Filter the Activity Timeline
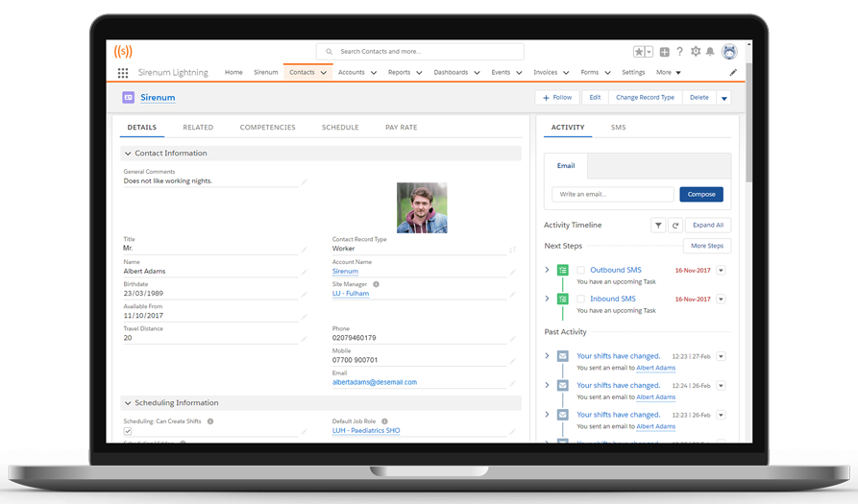The height and width of the screenshot is (504, 858). click(x=658, y=226)
